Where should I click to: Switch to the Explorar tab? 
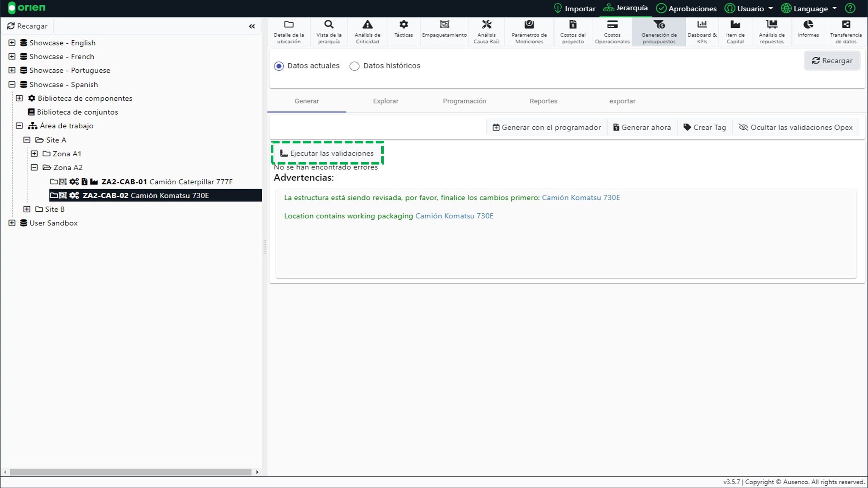tap(385, 101)
